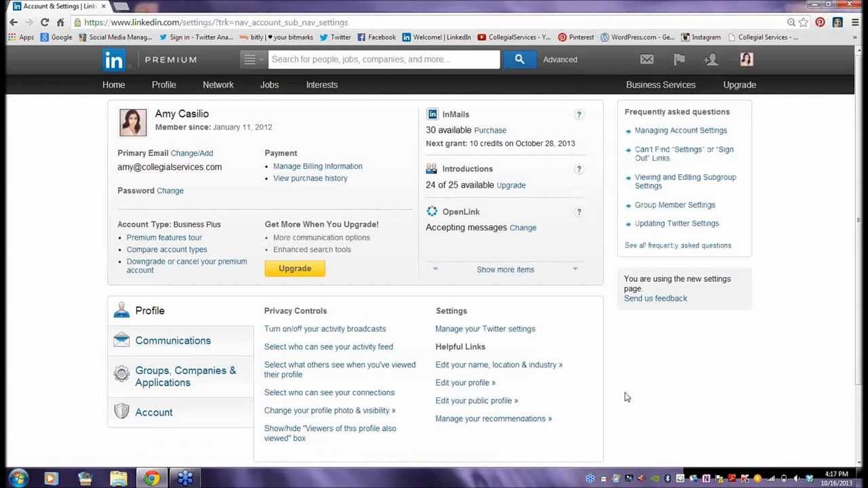868x488 pixels.
Task: Click Change/Add primary email link
Action: [x=192, y=153]
